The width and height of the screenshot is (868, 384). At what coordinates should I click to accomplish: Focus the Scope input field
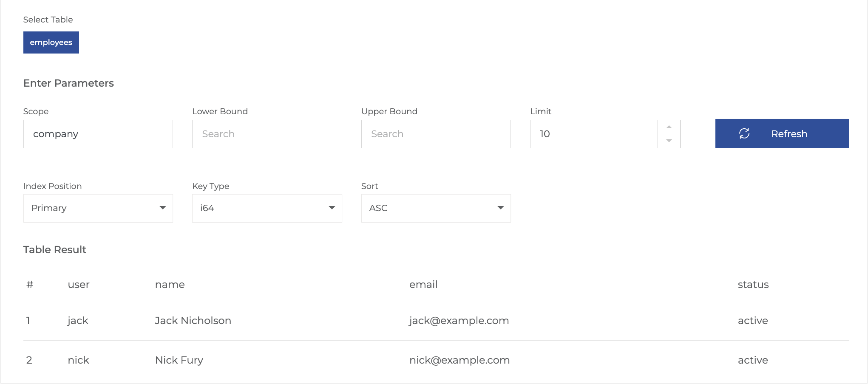click(98, 134)
